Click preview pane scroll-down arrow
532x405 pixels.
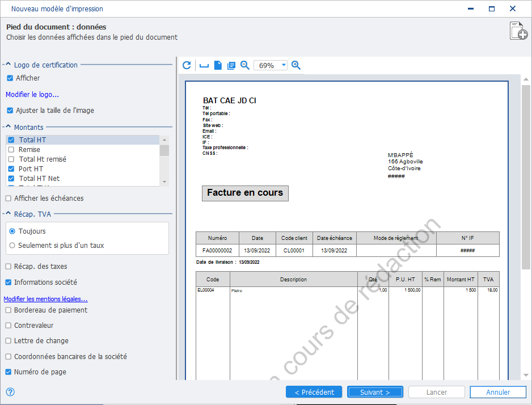pyautogui.click(x=526, y=375)
